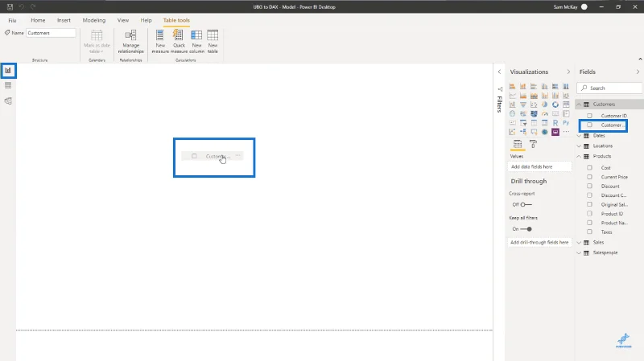Switch to the Home ribbon tab
Image resolution: width=644 pixels, height=361 pixels.
(38, 20)
